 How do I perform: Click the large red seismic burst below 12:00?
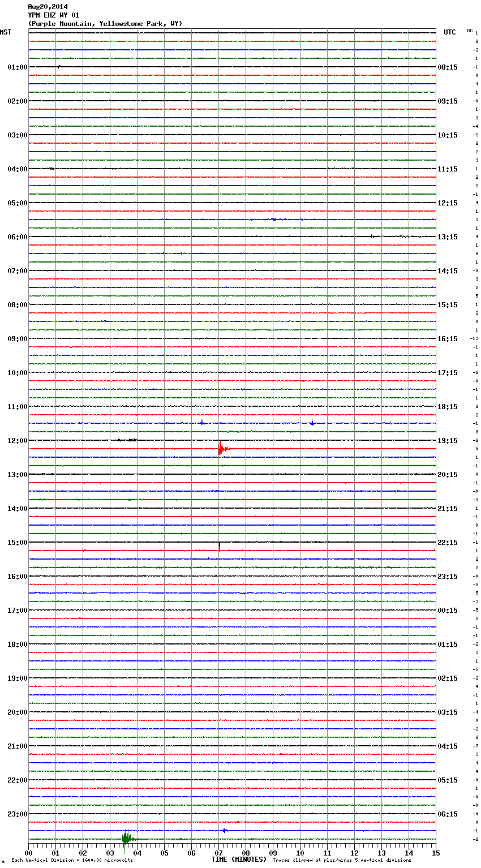[223, 449]
